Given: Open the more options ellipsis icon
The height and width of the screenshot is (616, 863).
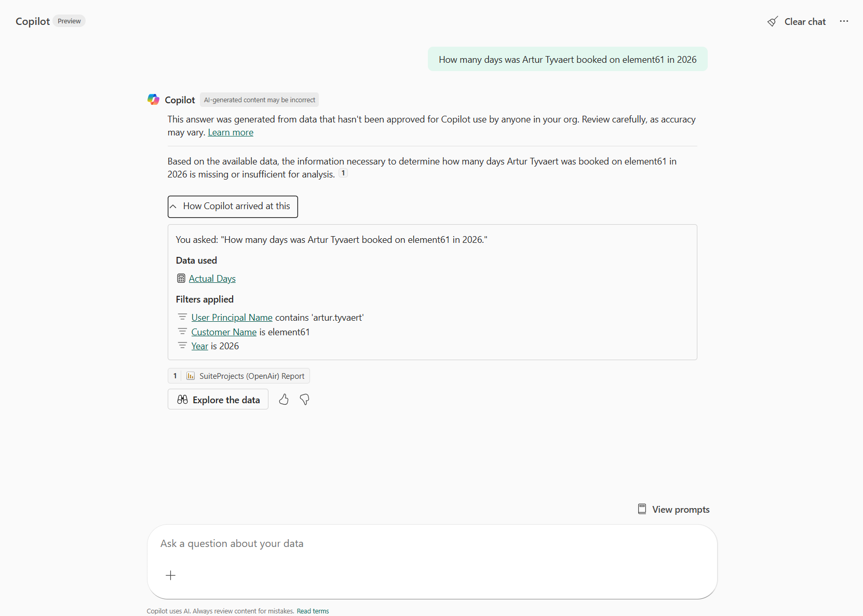Looking at the screenshot, I should click(x=844, y=21).
